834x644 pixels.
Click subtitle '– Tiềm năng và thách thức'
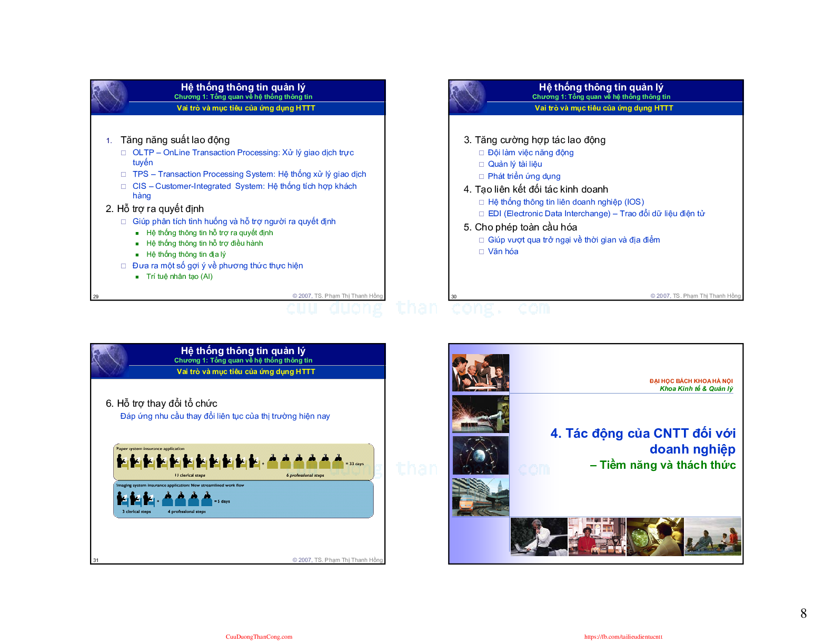click(663, 465)
